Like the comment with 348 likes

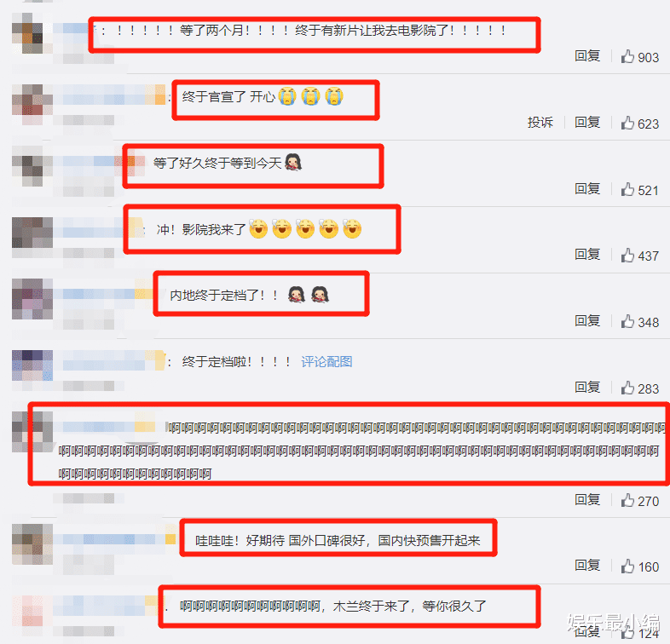[x=627, y=321]
